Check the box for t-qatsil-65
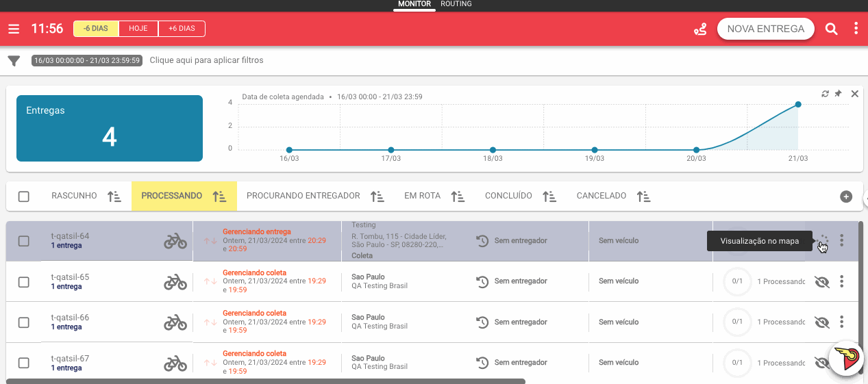 [x=24, y=282]
